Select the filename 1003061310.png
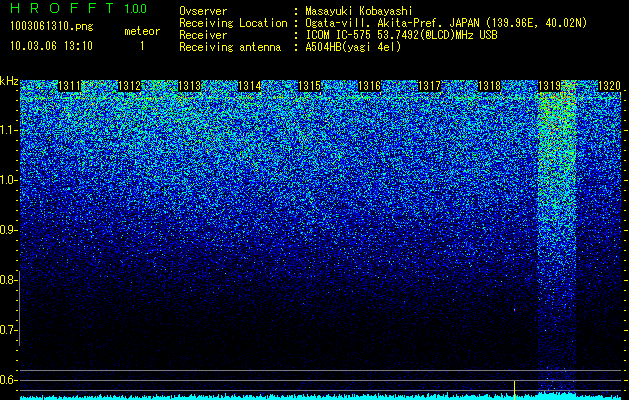 52,26
